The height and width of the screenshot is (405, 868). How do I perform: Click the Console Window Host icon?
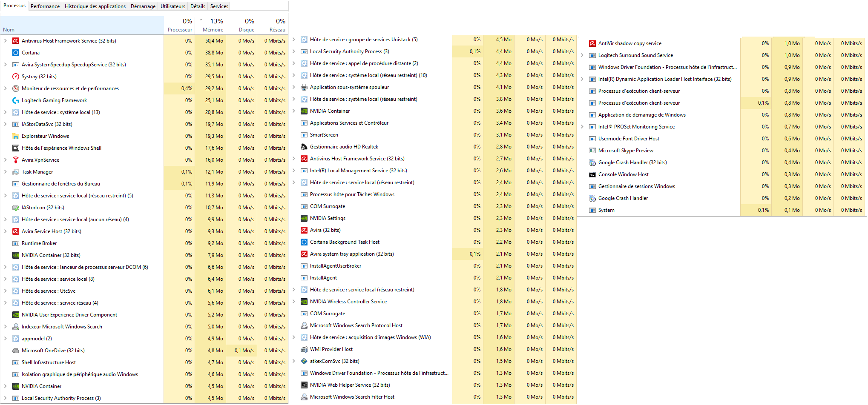click(x=592, y=174)
